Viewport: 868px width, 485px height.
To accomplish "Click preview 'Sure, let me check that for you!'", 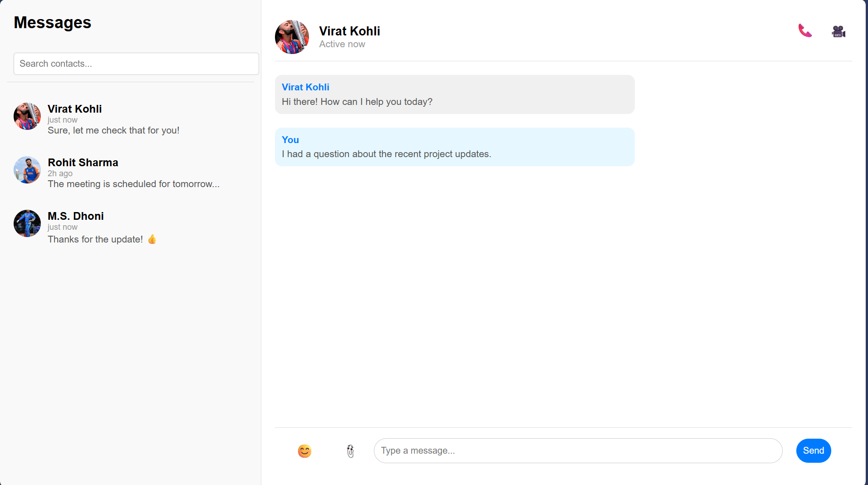I will (113, 130).
